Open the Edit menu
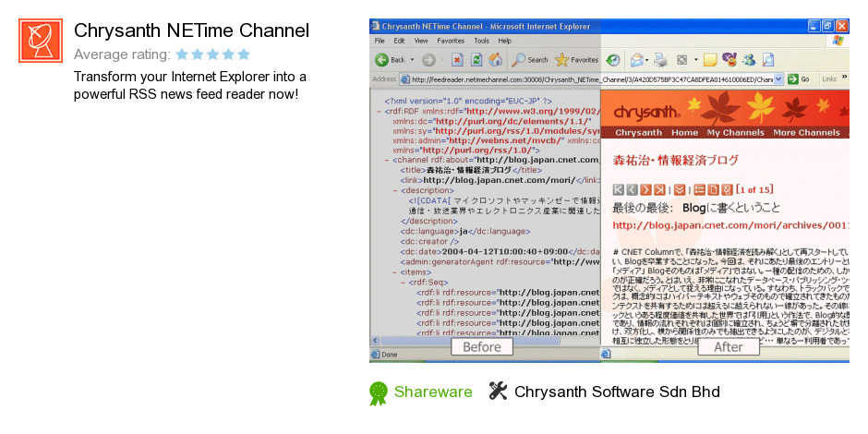The height and width of the screenshot is (434, 868). (x=400, y=41)
